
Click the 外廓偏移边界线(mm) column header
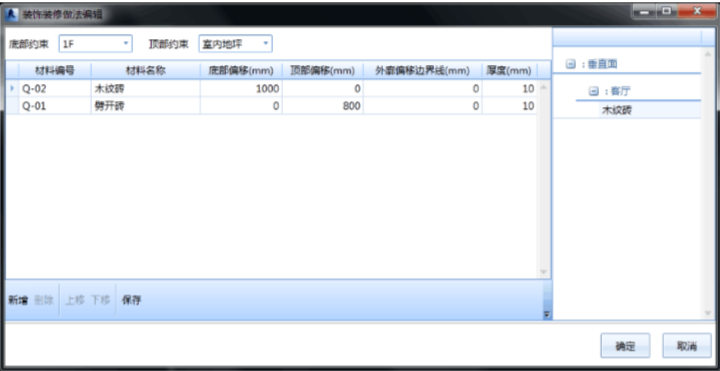(x=422, y=70)
